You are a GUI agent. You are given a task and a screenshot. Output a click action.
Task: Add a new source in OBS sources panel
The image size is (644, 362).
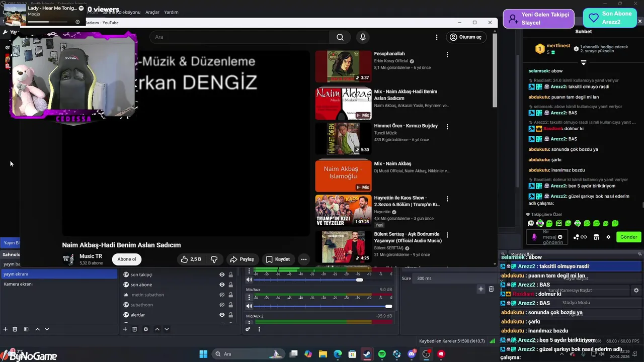[125, 329]
